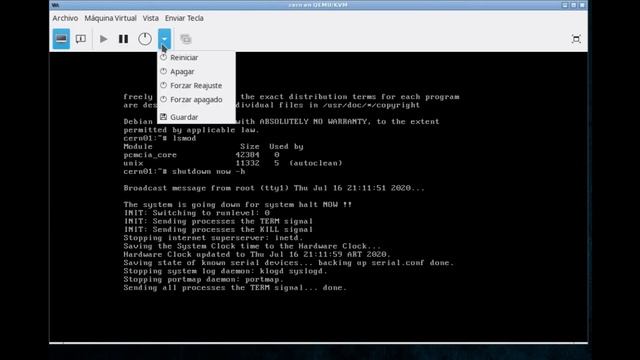Close the QEMU/KVM window
640x360 pixels.
(x=582, y=5)
